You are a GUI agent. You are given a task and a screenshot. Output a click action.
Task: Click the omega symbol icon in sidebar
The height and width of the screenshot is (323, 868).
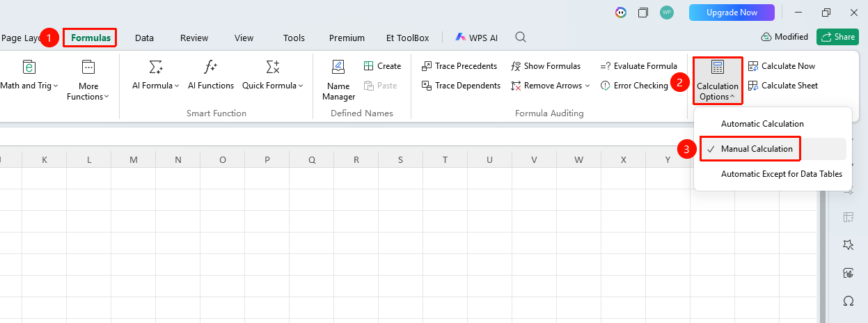(x=848, y=301)
